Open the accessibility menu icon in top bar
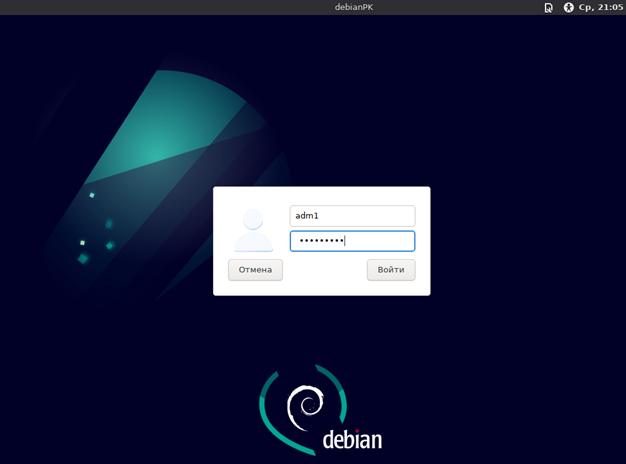Viewport: 626px width, 464px height. pos(568,7)
